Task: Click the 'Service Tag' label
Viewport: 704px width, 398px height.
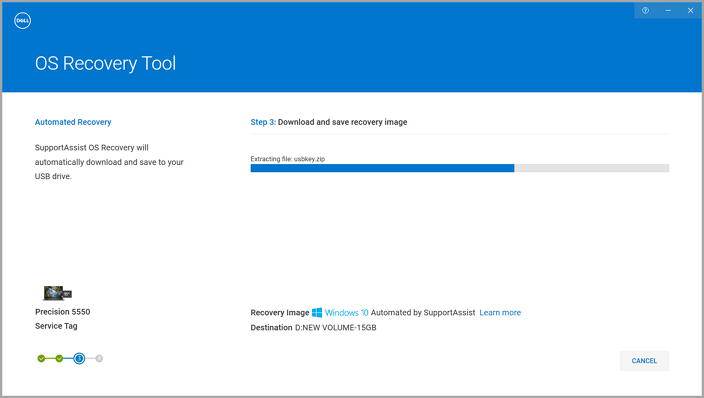Action: click(56, 326)
